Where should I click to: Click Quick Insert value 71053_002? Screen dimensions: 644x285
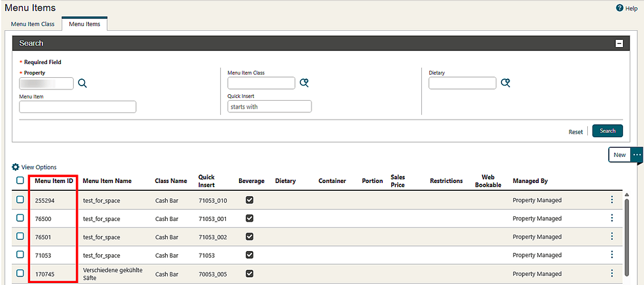[x=212, y=237]
